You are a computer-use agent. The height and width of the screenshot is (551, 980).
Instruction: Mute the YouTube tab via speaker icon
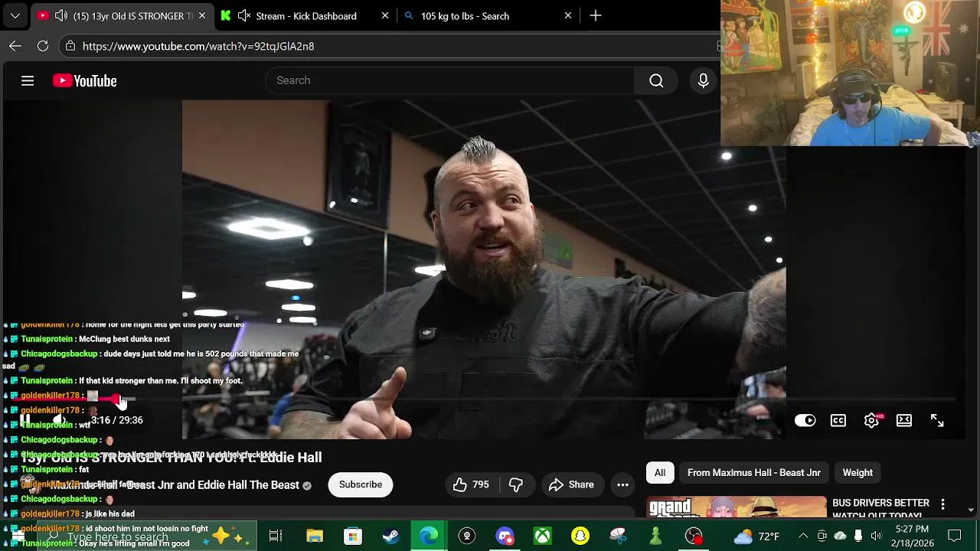coord(61,15)
